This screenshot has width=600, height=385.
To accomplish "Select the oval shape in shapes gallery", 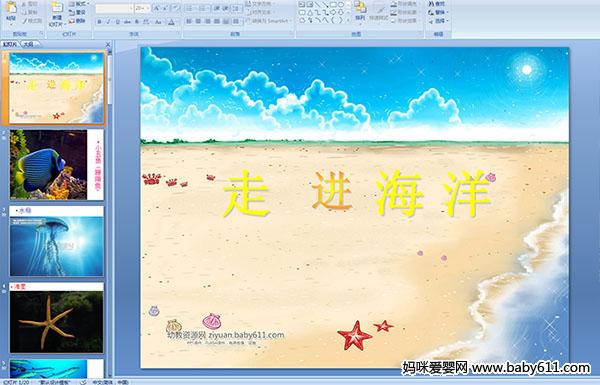I will (x=341, y=4).
